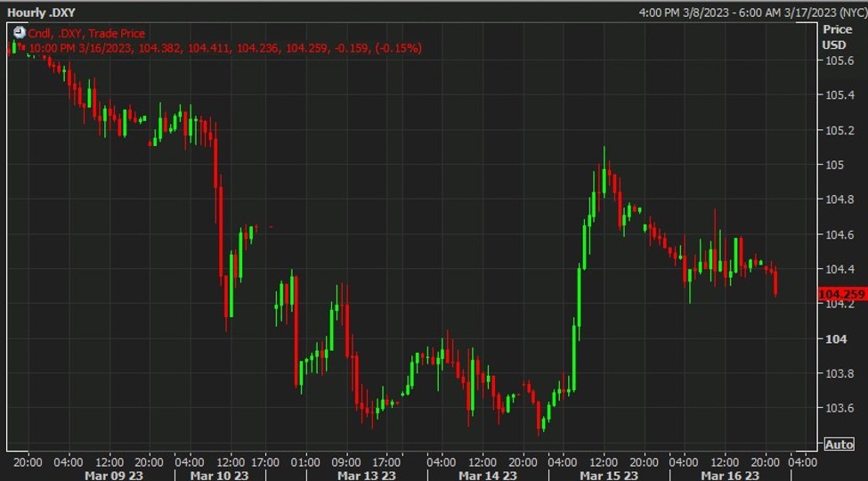Click the Mar 09 23 date label
Viewport: 868px width, 481px height.
[114, 476]
